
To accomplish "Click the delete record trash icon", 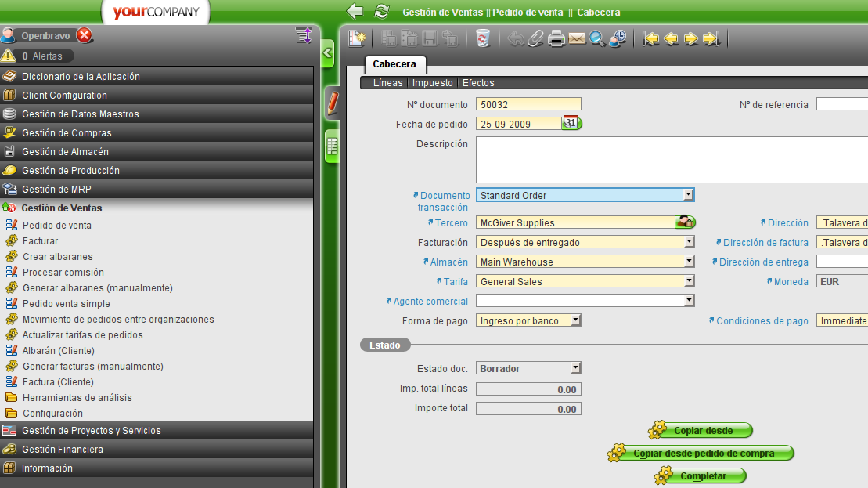I will 483,39.
